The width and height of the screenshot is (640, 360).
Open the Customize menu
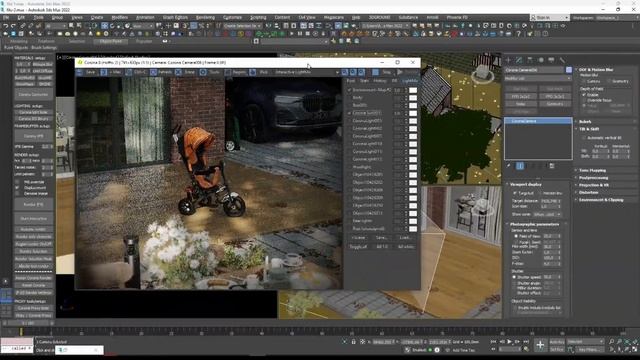click(232, 18)
